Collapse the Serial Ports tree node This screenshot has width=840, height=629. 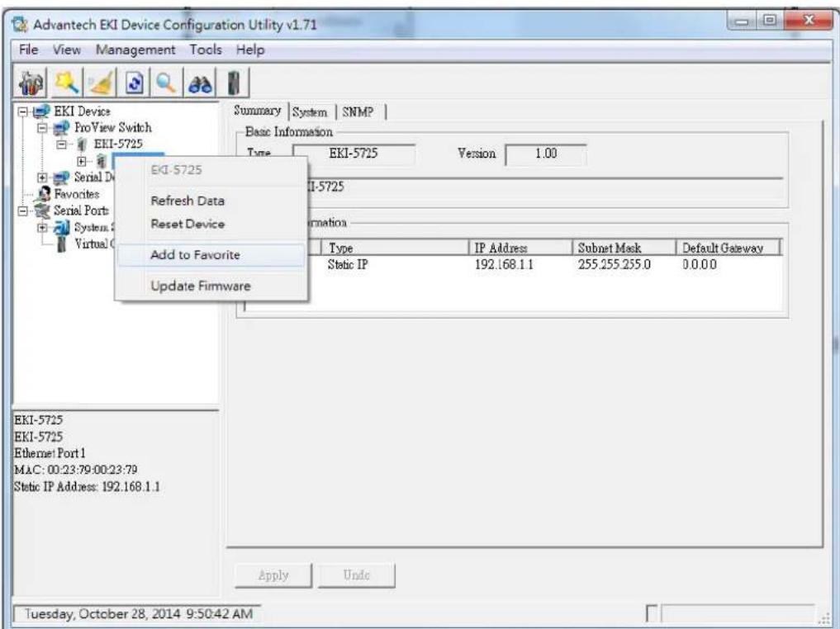click(22, 211)
